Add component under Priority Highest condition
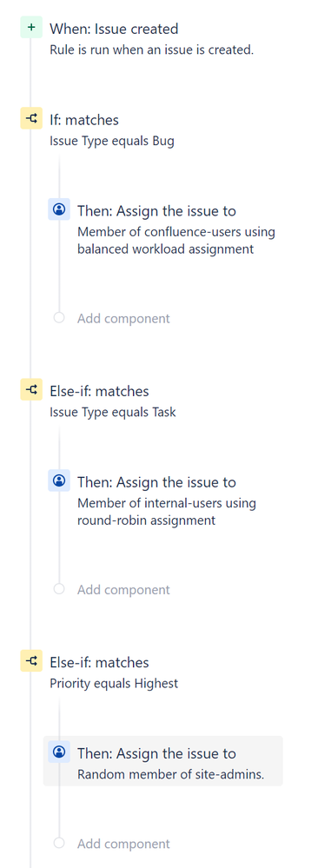 [123, 844]
